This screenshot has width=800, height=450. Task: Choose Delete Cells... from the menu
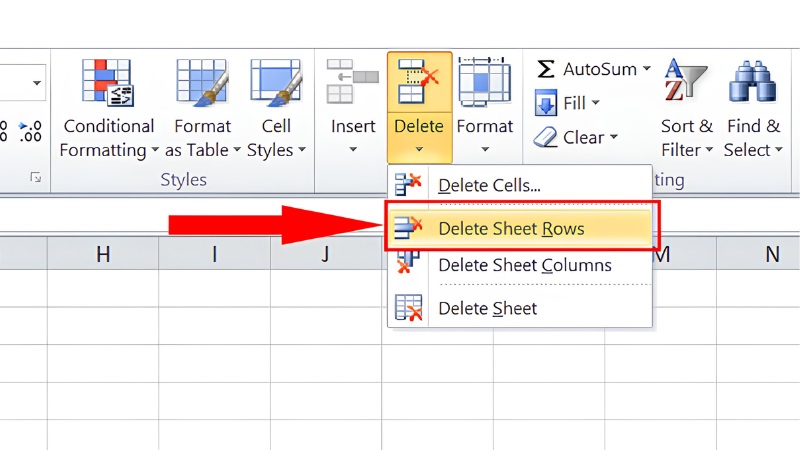[x=520, y=185]
